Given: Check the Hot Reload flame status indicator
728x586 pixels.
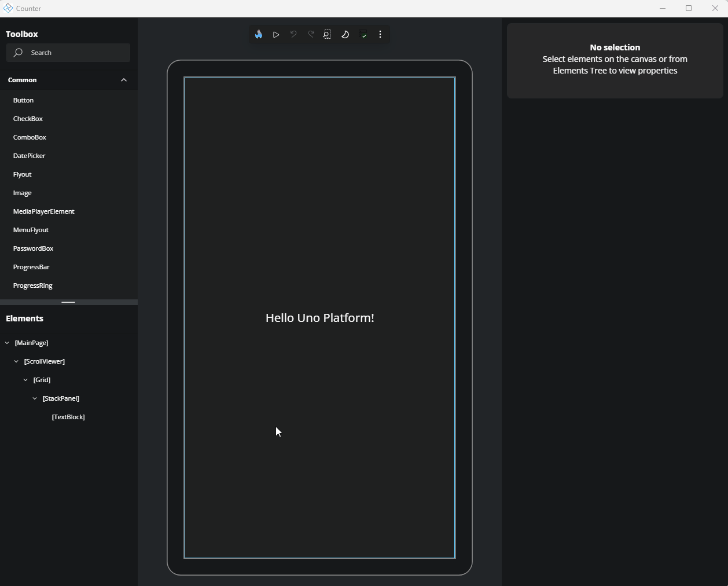Looking at the screenshot, I should [x=258, y=34].
